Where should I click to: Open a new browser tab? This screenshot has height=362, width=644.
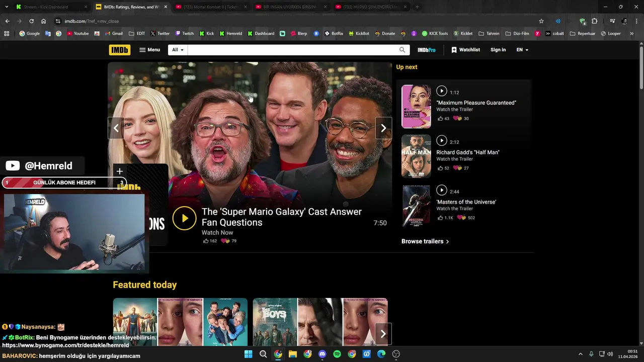click(417, 7)
